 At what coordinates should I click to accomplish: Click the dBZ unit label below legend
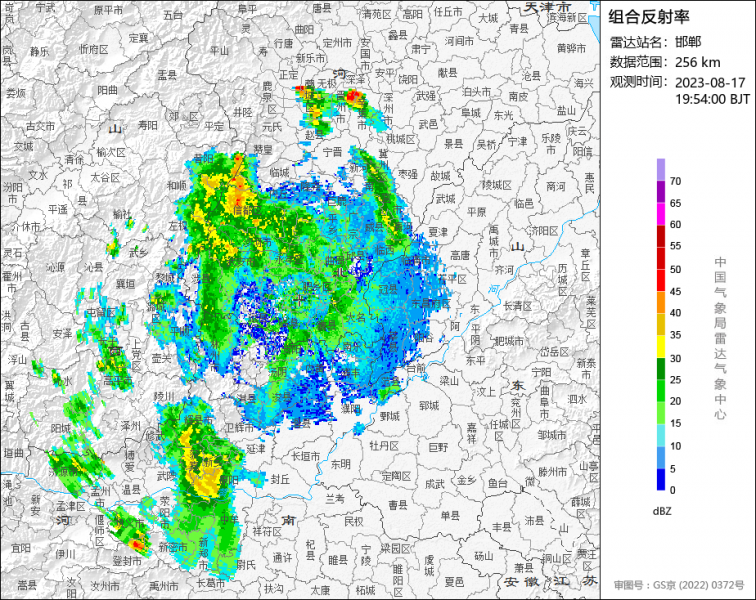[x=662, y=511]
